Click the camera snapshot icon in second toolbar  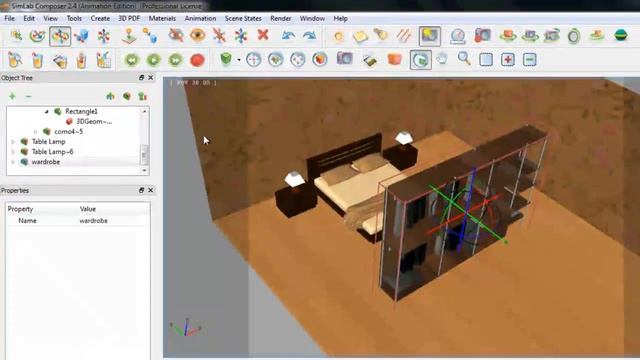344,59
